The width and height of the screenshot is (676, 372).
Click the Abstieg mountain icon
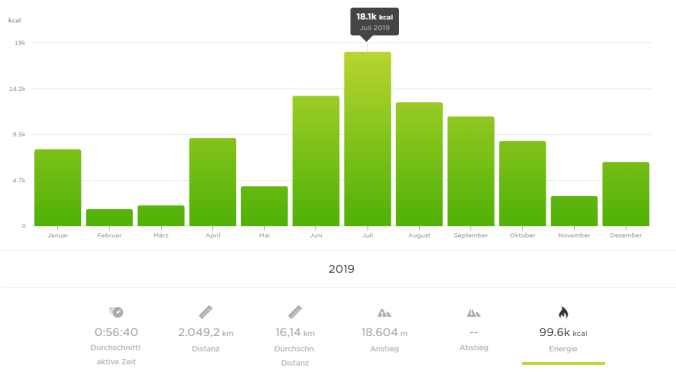[473, 313]
